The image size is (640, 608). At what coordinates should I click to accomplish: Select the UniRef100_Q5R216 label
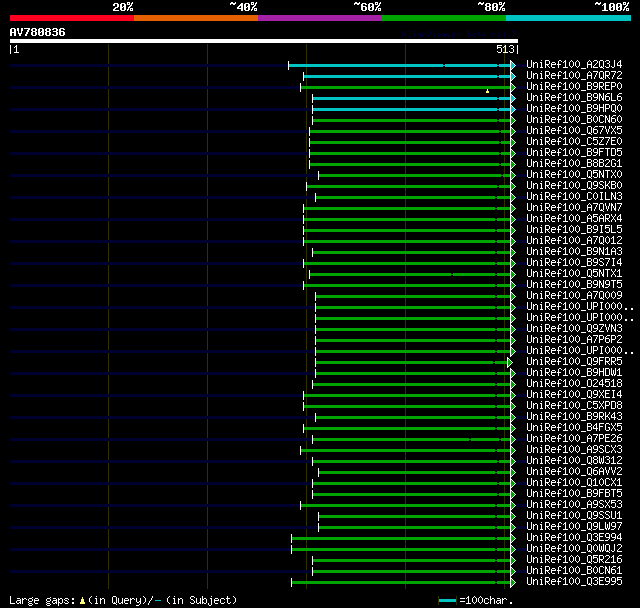(x=574, y=560)
